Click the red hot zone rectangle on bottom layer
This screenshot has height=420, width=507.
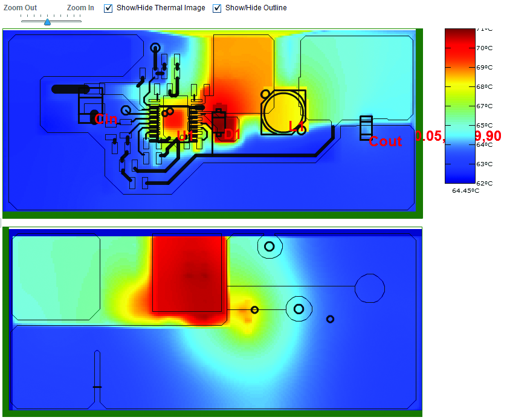click(x=187, y=273)
